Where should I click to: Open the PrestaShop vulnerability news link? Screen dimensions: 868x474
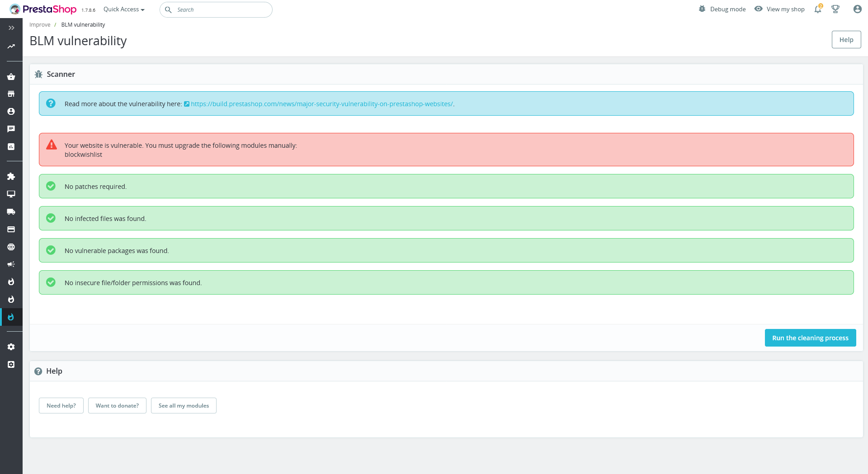[321, 104]
